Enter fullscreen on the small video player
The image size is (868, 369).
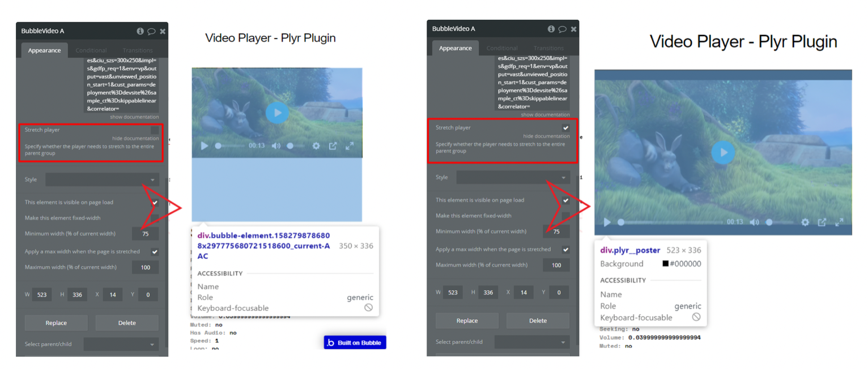[350, 145]
